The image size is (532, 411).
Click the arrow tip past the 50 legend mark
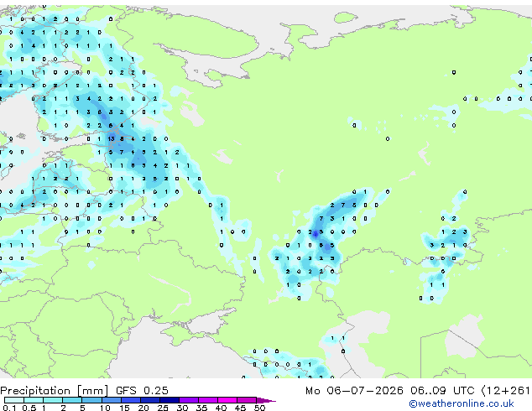click(x=267, y=400)
